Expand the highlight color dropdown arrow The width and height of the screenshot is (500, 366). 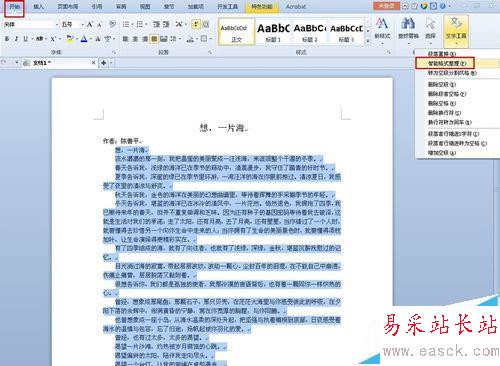pyautogui.click(x=76, y=39)
